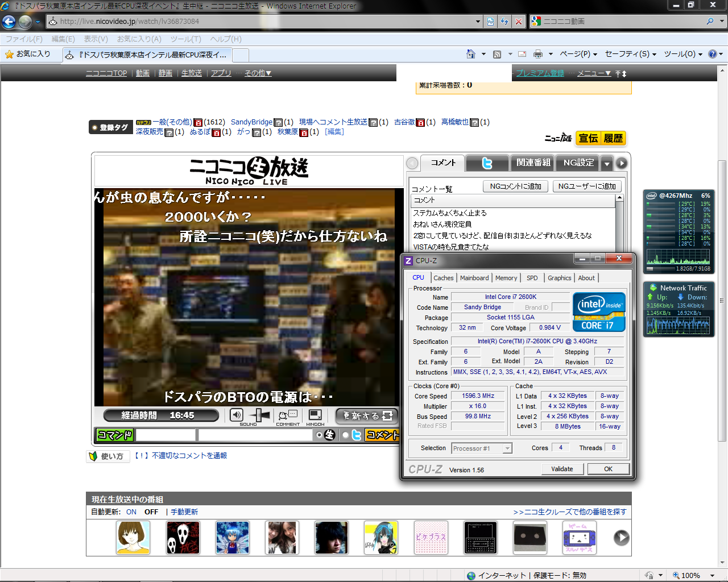The width and height of the screenshot is (728, 582).
Task: Select the 生 radio button in comment bar
Action: point(320,435)
